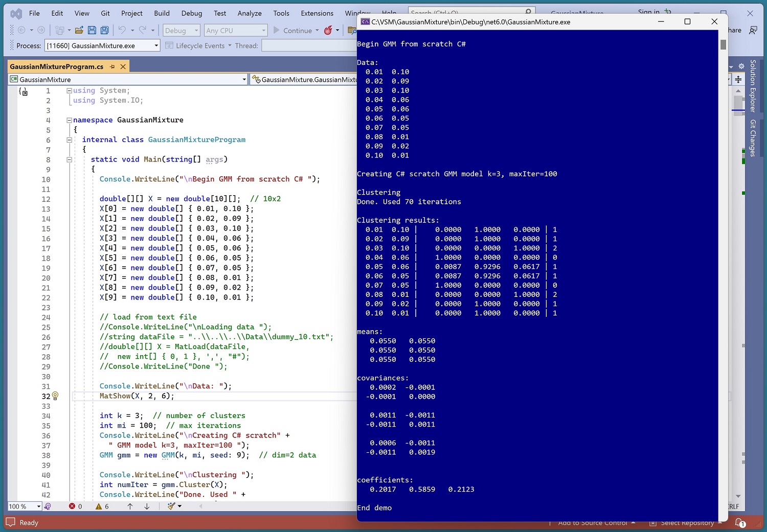Open the Analyze menu
The image size is (767, 532).
[x=250, y=13]
